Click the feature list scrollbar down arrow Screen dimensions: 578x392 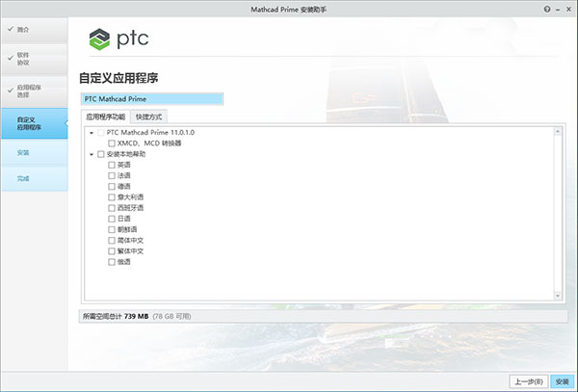click(x=558, y=296)
